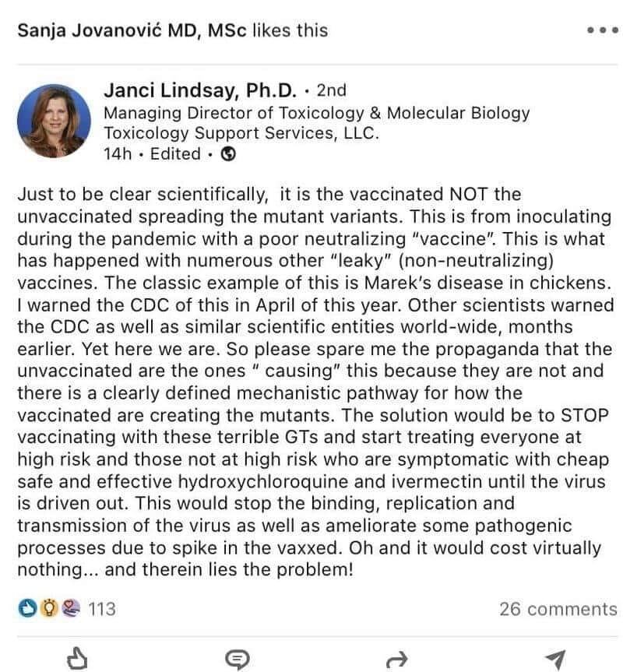Open the three-dot post options menu
Image resolution: width=623 pixels, height=672 pixels.
click(x=603, y=30)
